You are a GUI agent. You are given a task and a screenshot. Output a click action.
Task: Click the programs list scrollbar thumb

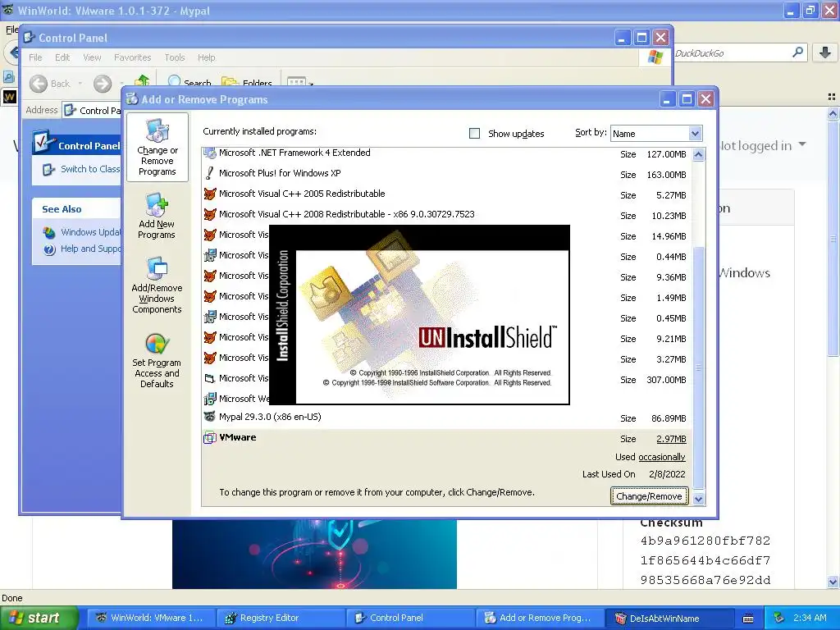pyautogui.click(x=698, y=367)
